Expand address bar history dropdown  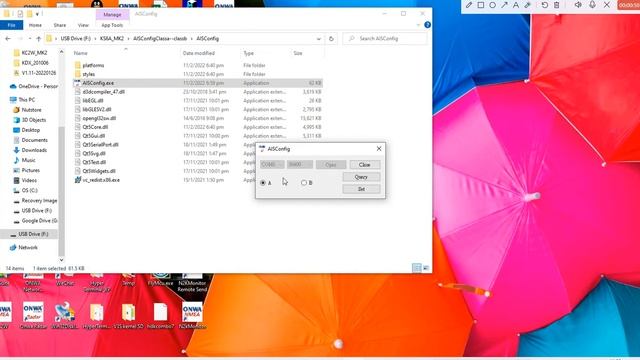(x=318, y=39)
